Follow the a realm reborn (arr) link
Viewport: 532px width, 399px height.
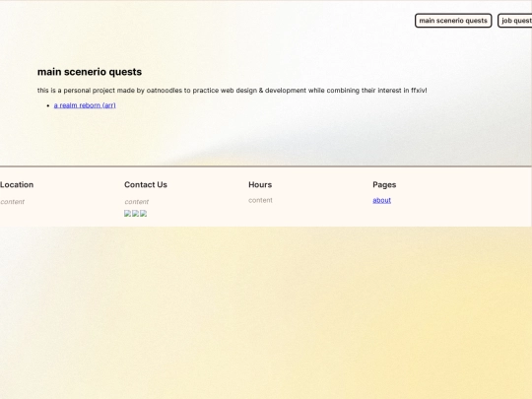(85, 105)
